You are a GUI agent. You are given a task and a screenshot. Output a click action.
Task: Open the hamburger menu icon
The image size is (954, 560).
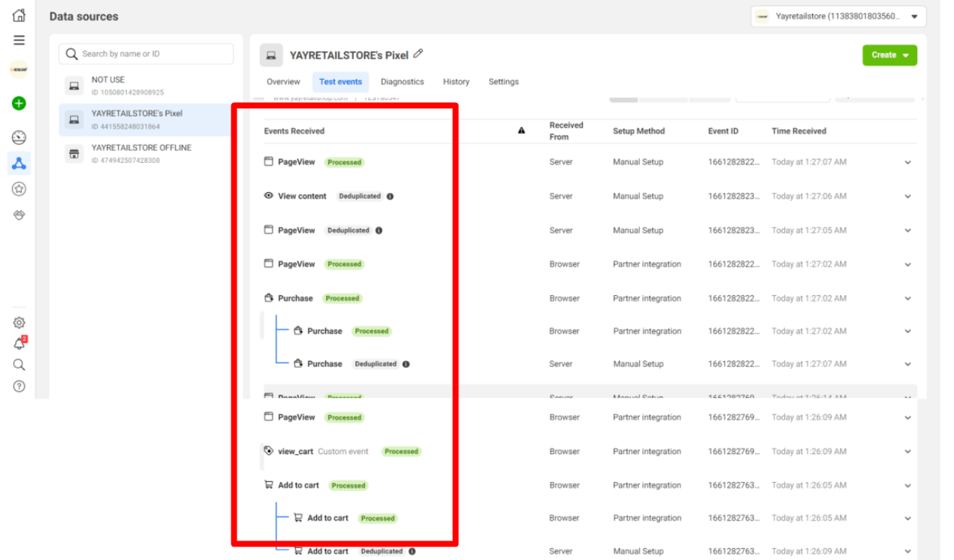(x=19, y=41)
